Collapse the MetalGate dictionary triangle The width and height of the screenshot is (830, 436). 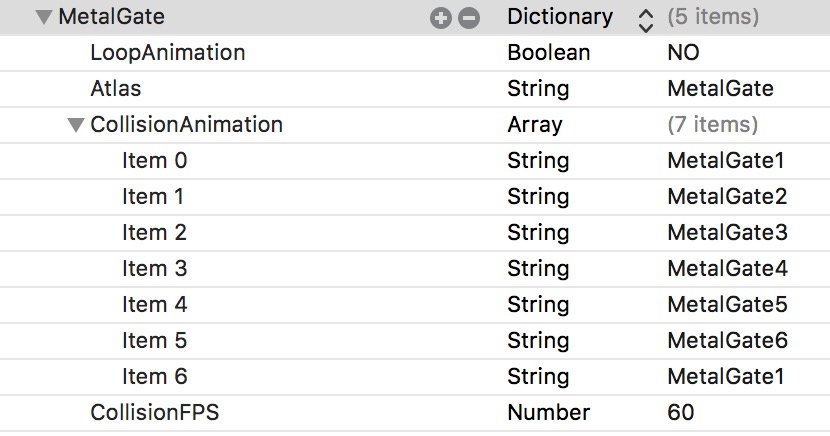tap(43, 17)
